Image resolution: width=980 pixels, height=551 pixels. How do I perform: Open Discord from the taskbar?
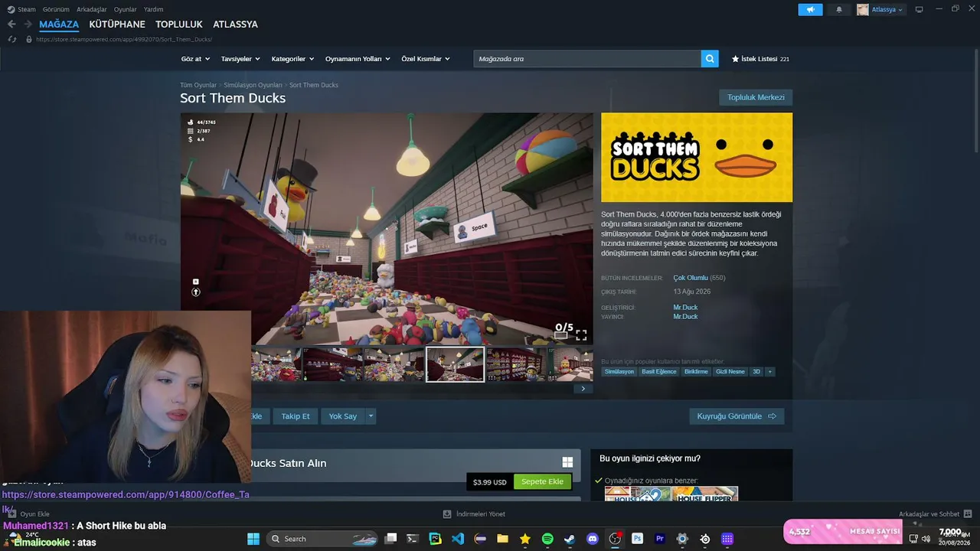pos(592,539)
